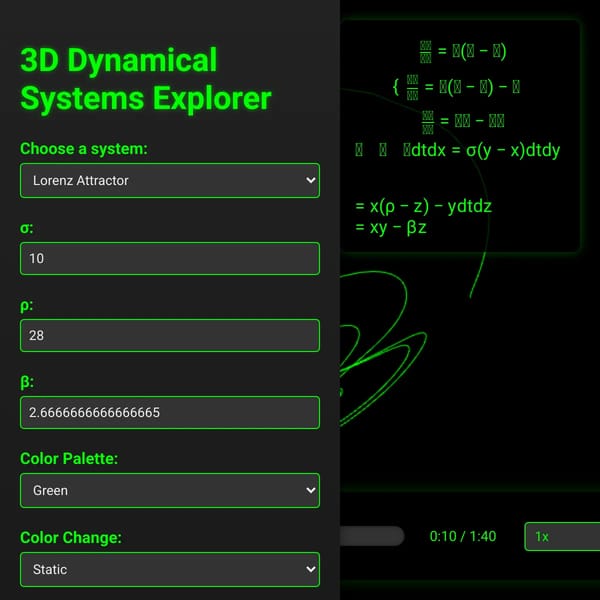
Task: Open the Color Change dropdown set to Static
Action: coord(170,569)
